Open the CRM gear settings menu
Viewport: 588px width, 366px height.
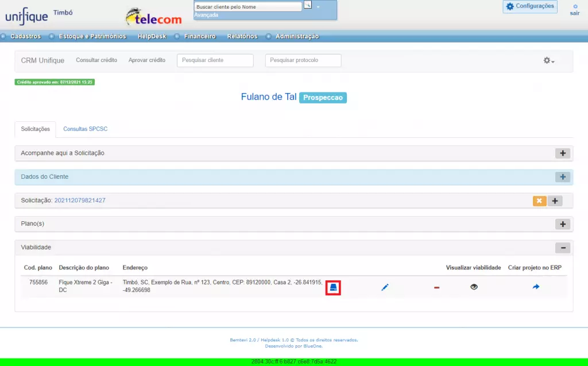pyautogui.click(x=548, y=60)
